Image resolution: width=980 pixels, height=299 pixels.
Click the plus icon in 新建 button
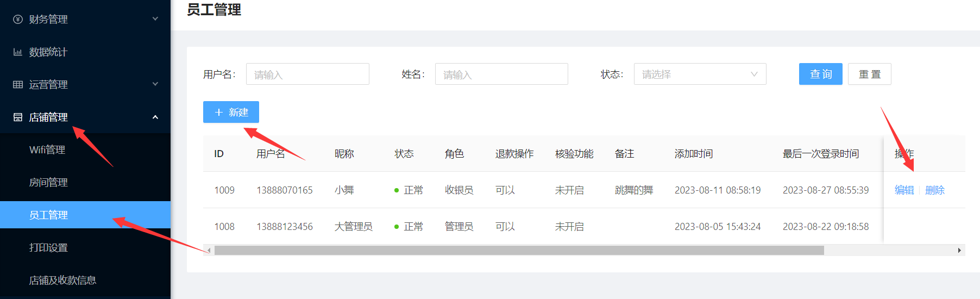tap(219, 113)
